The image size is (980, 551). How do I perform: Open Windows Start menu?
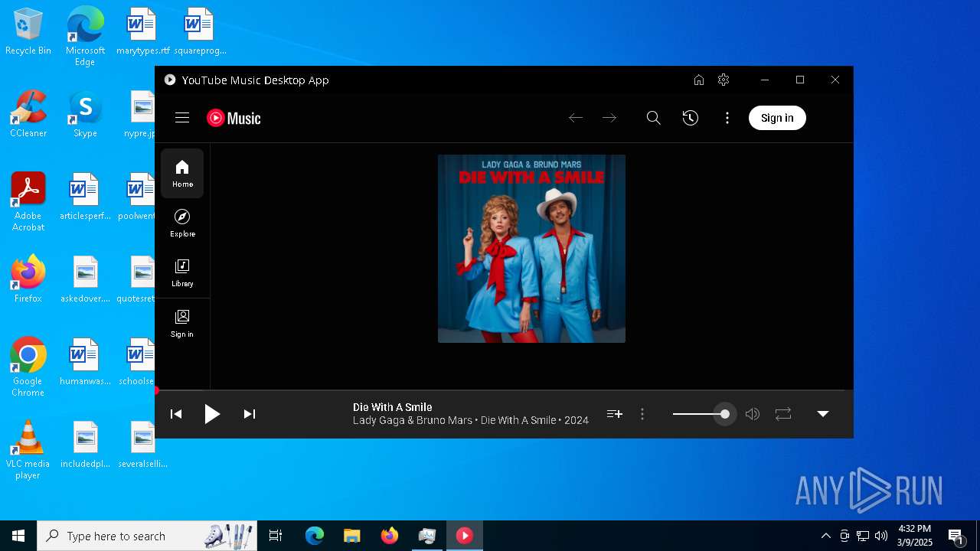18,536
